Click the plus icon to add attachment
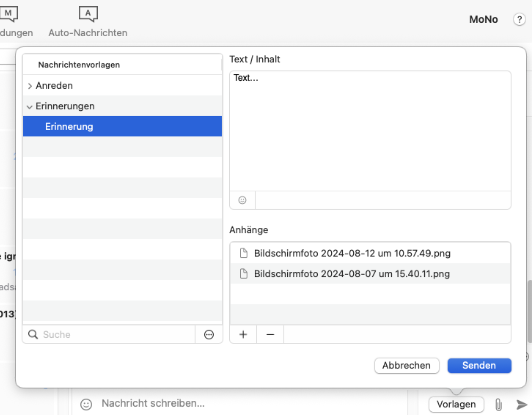The width and height of the screenshot is (532, 415). [x=243, y=334]
